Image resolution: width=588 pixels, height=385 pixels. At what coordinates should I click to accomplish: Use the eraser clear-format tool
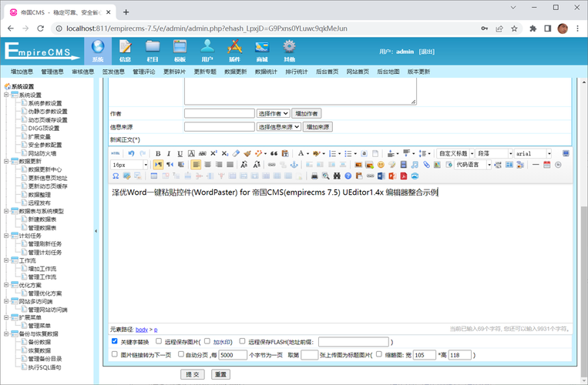236,153
